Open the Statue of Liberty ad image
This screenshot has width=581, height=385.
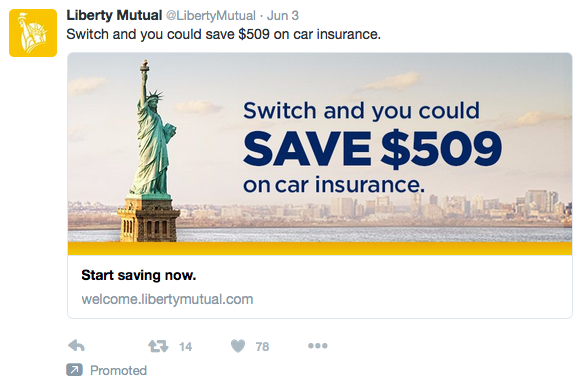(320, 154)
